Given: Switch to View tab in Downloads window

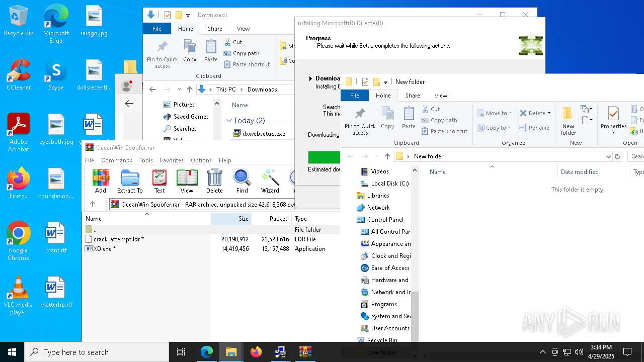Looking at the screenshot, I should (243, 29).
